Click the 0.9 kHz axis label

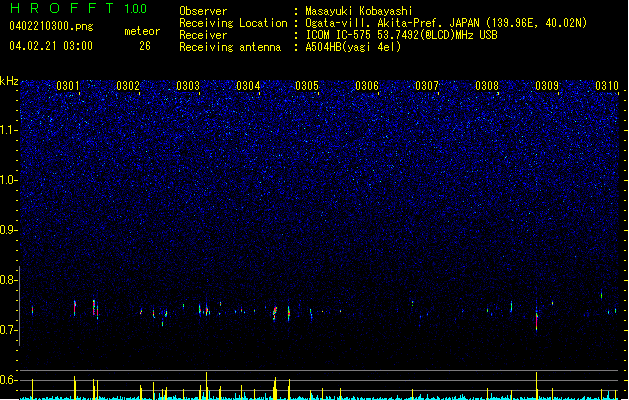coord(9,230)
